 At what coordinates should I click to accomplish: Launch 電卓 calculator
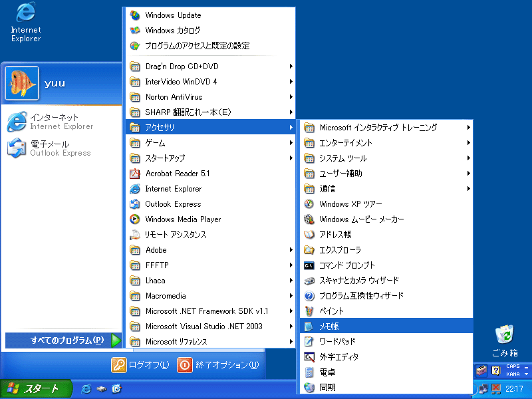coord(386,372)
